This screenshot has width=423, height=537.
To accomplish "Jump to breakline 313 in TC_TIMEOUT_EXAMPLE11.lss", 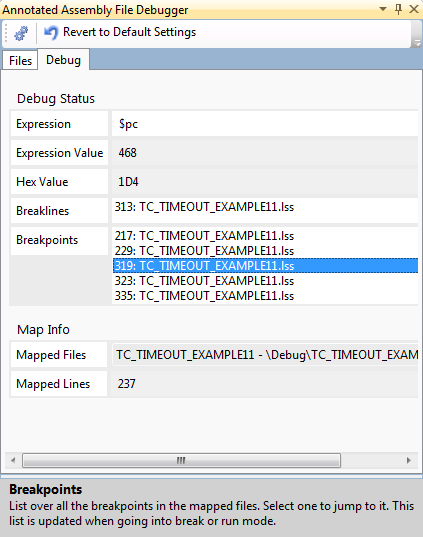I will coord(204,207).
